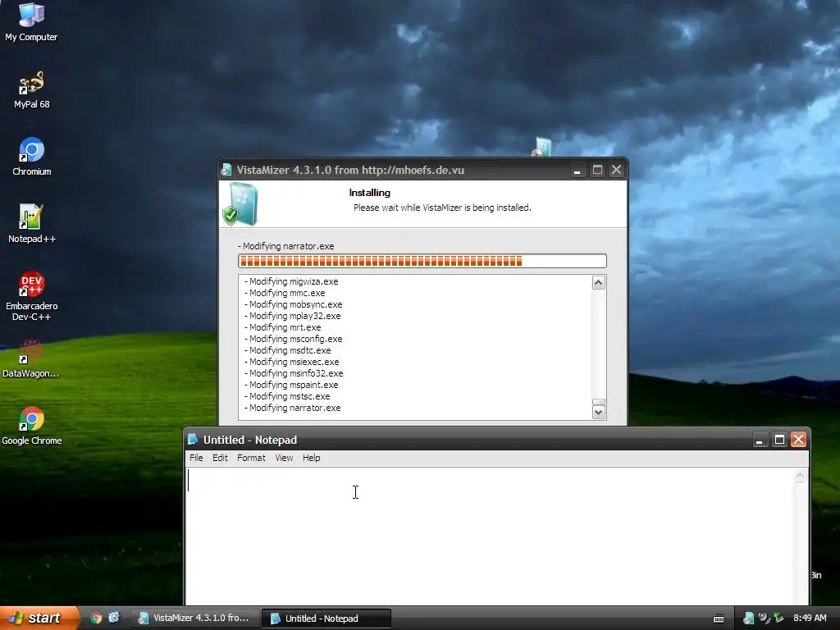
Task: Minimize the Notepad window
Action: pyautogui.click(x=759, y=440)
